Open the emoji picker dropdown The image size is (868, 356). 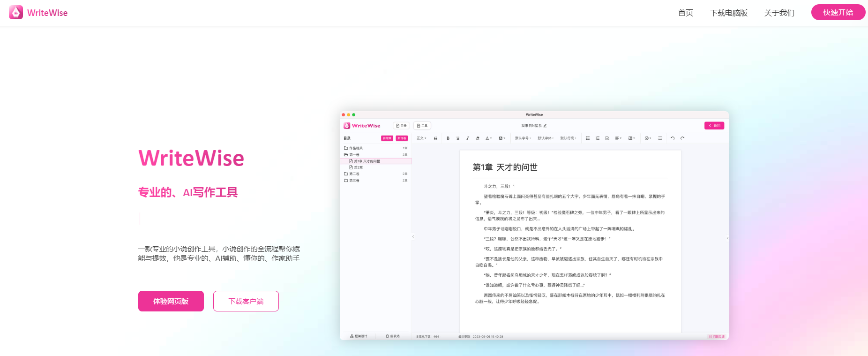pyautogui.click(x=648, y=138)
